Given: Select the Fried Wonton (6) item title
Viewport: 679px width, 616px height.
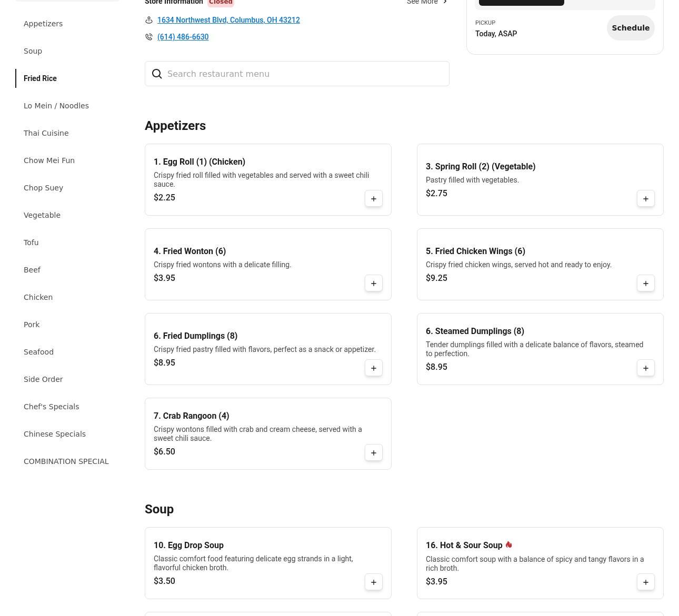Looking at the screenshot, I should pos(189,251).
